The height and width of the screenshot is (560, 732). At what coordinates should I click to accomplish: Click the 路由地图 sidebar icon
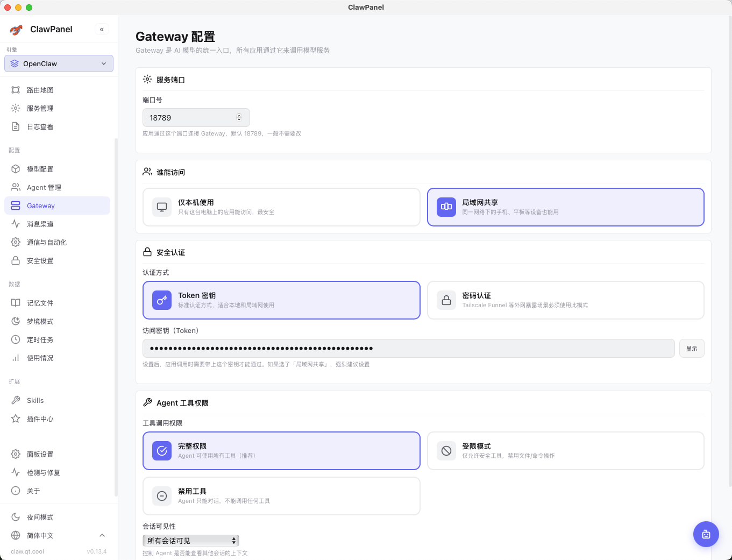tap(16, 90)
